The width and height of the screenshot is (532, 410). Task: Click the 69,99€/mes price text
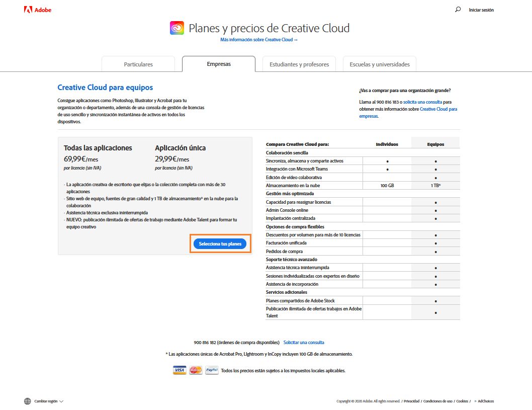[x=81, y=159]
